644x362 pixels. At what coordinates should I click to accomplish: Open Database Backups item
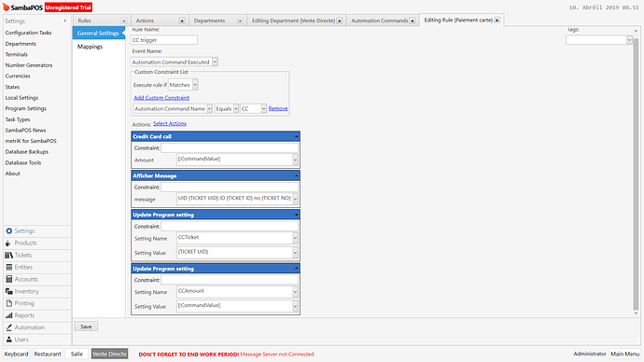click(27, 152)
